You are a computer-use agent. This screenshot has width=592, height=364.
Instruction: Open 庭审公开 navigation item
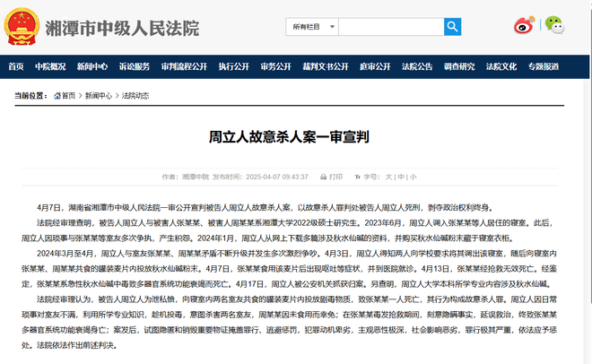(375, 66)
